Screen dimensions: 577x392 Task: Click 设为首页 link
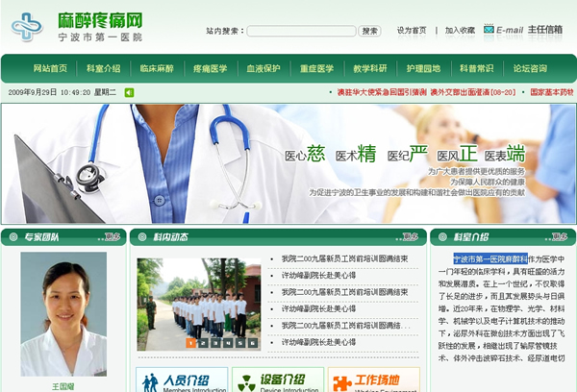click(x=412, y=31)
